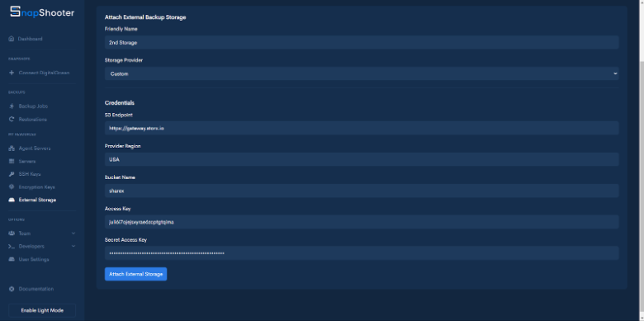
Task: Click Attach External Backup Storage heading
Action: pos(145,17)
